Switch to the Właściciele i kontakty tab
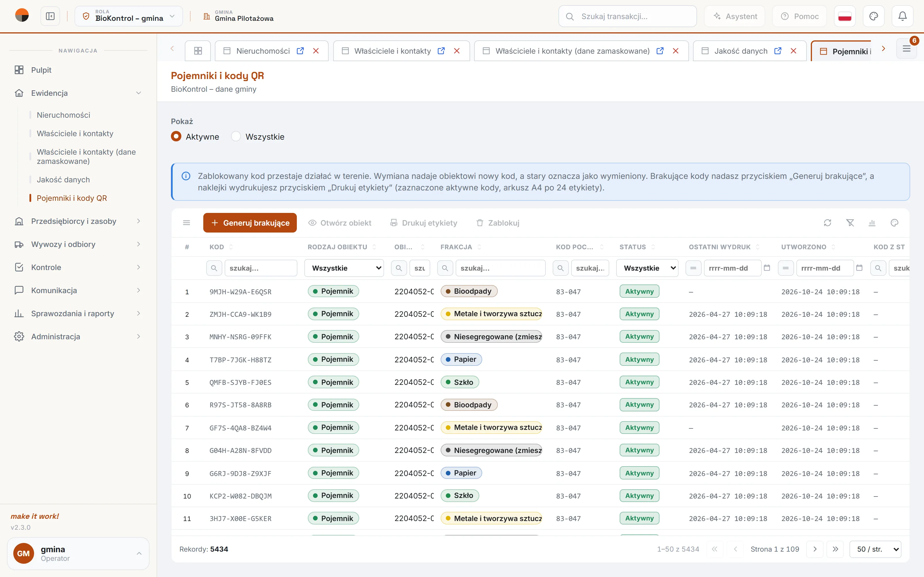 coord(392,51)
